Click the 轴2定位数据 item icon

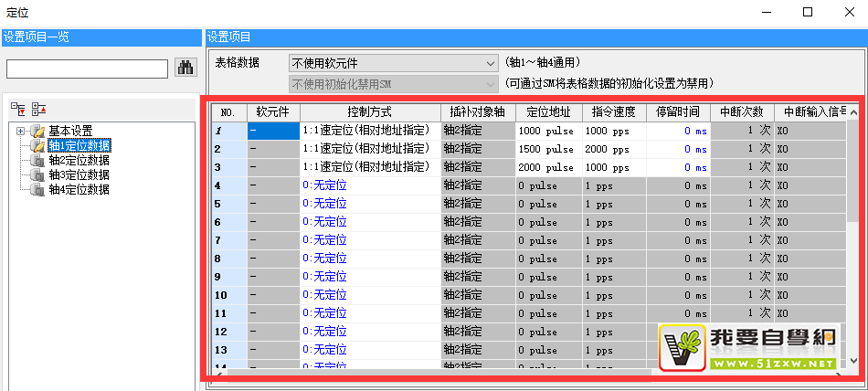(37, 161)
